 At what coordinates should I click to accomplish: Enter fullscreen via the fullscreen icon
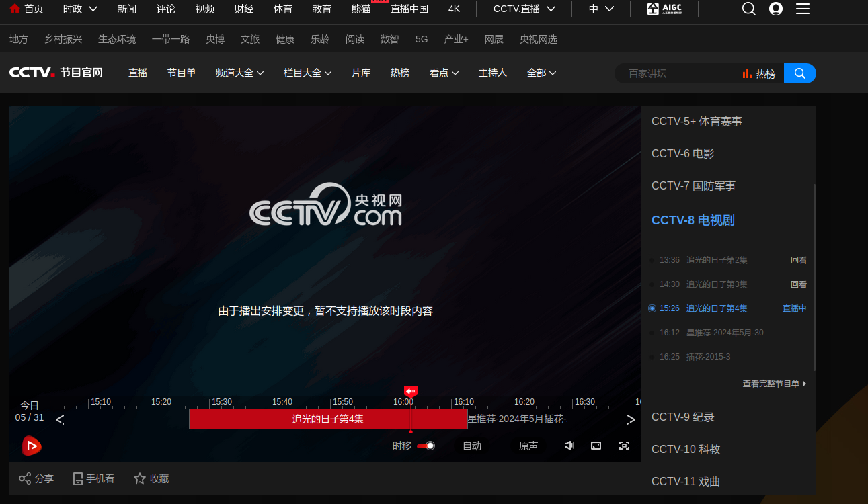coord(624,446)
